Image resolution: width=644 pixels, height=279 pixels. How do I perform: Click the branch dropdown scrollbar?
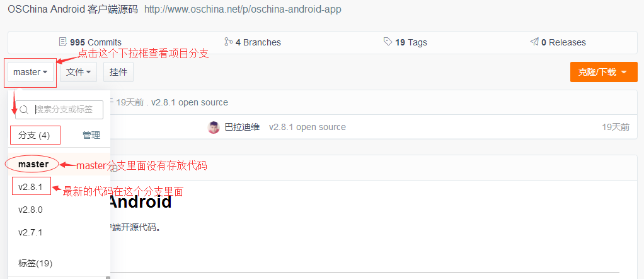108,277
